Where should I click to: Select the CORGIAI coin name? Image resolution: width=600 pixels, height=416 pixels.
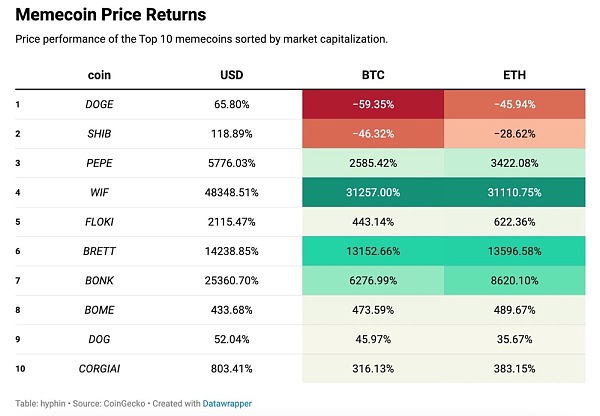click(x=99, y=367)
